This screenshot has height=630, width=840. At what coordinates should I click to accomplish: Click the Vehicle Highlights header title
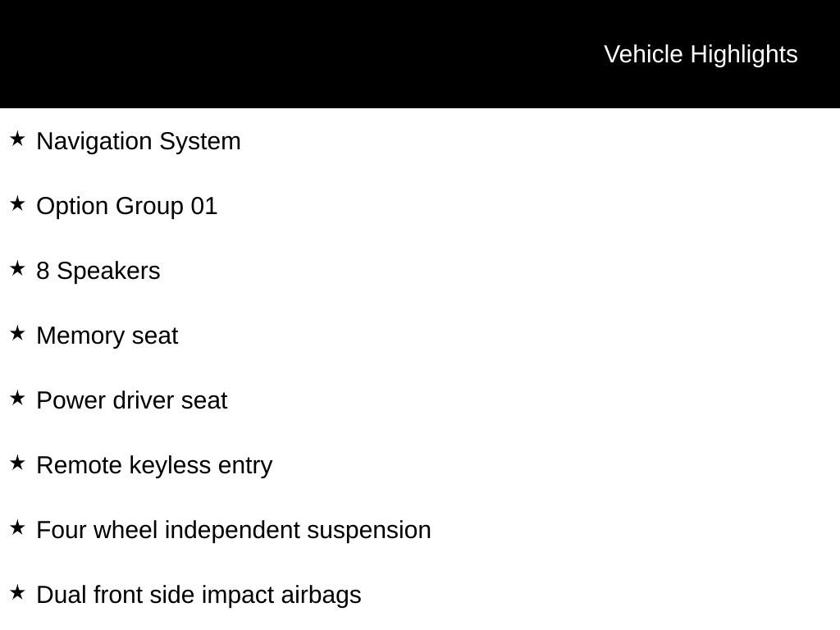pos(701,55)
